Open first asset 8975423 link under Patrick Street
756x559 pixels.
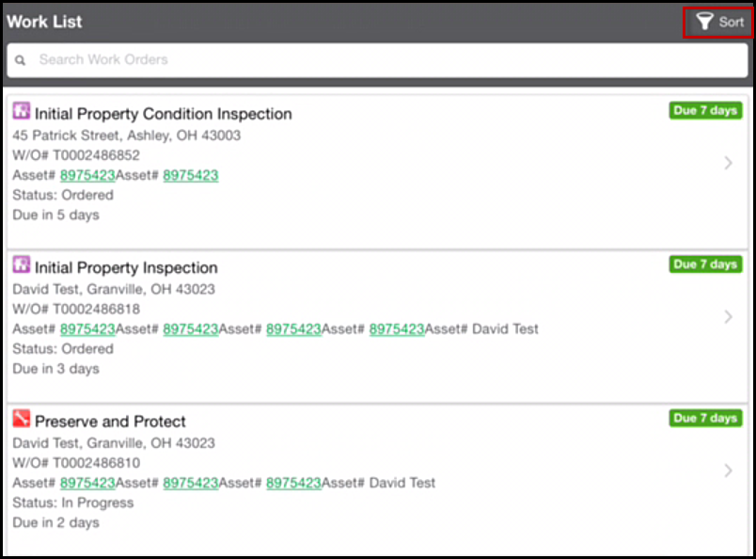[x=87, y=175]
